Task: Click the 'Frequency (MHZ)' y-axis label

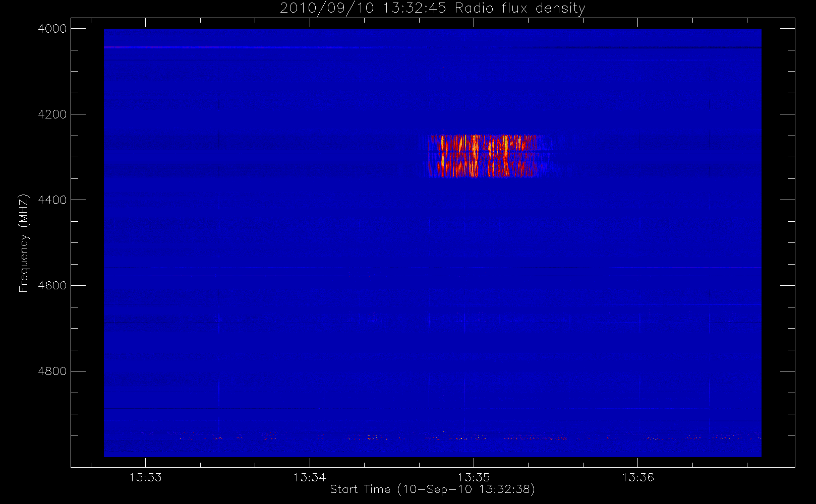Action: click(24, 243)
